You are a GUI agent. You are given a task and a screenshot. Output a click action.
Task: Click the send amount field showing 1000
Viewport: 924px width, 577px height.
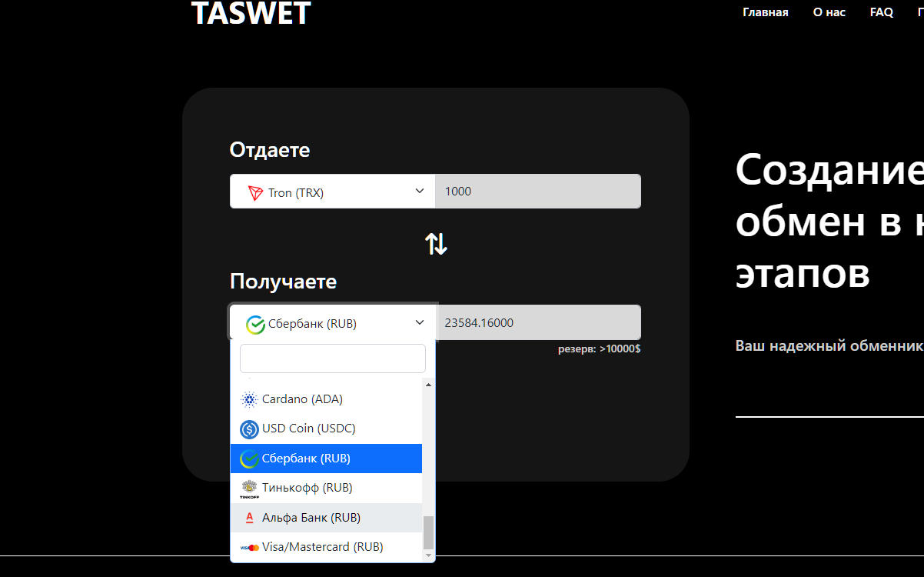click(538, 192)
